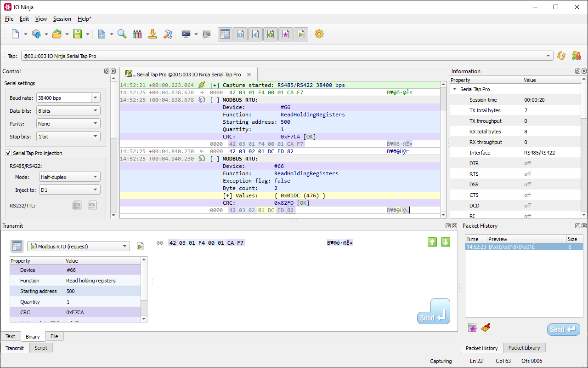Open the File menu
Screen dimensions: 588x368
pos(9,19)
